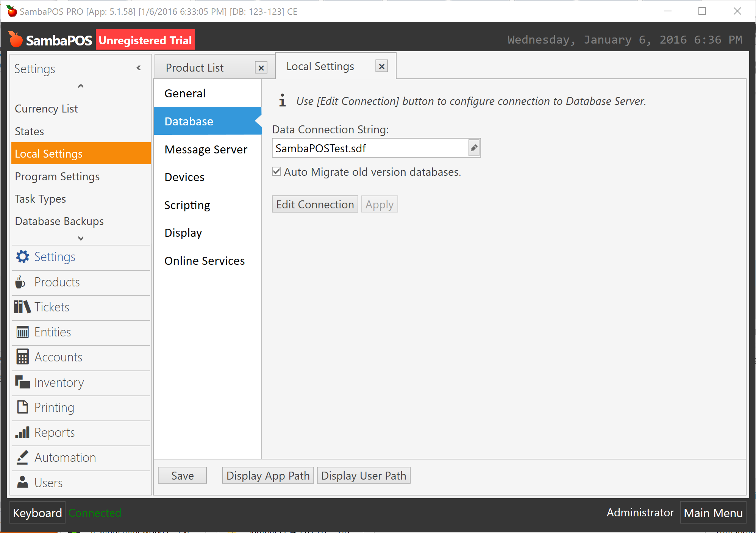Open Accounts via the calculator icon

(22, 357)
